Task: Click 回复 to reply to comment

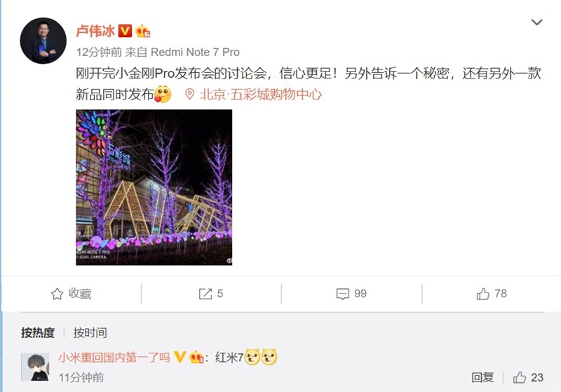Action: pos(482,377)
